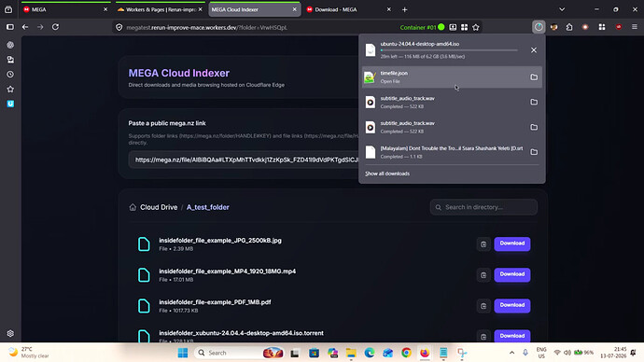Toggle the browser sidebar button
The image size is (644, 362).
click(x=10, y=27)
